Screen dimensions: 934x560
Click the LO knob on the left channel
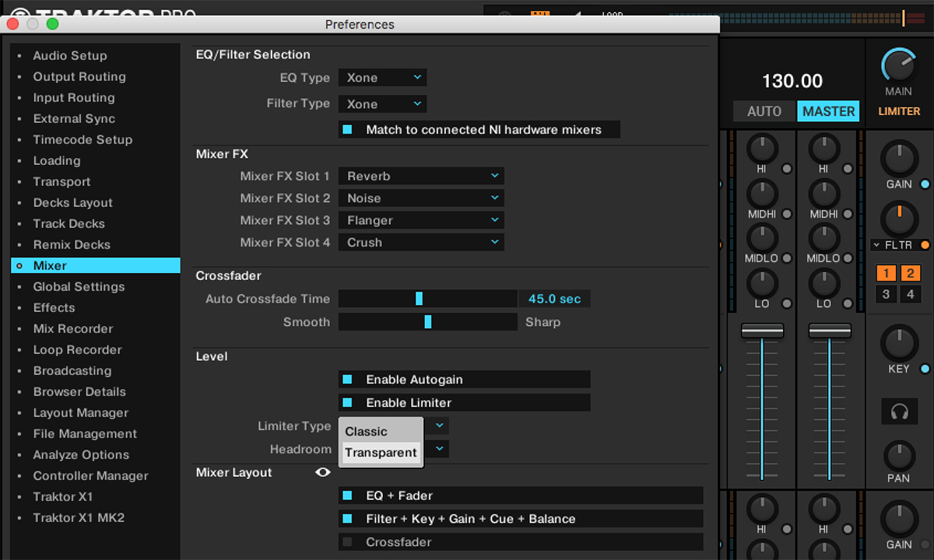point(762,282)
